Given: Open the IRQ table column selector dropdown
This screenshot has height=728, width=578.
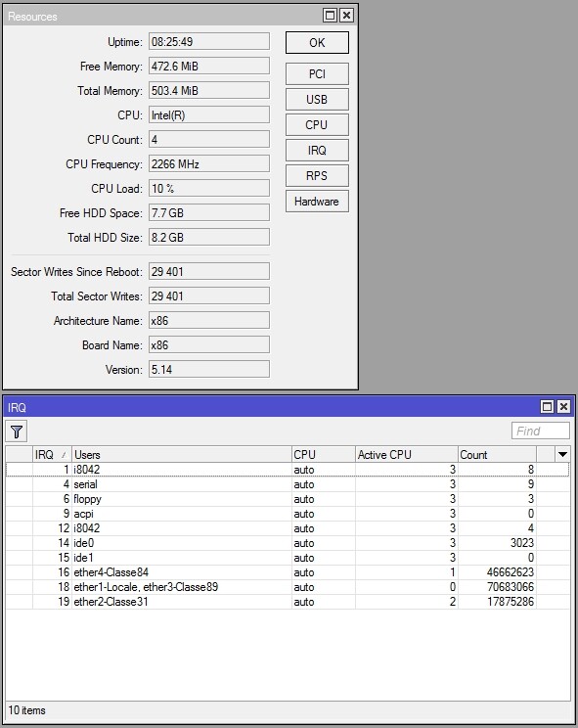Looking at the screenshot, I should tap(562, 455).
